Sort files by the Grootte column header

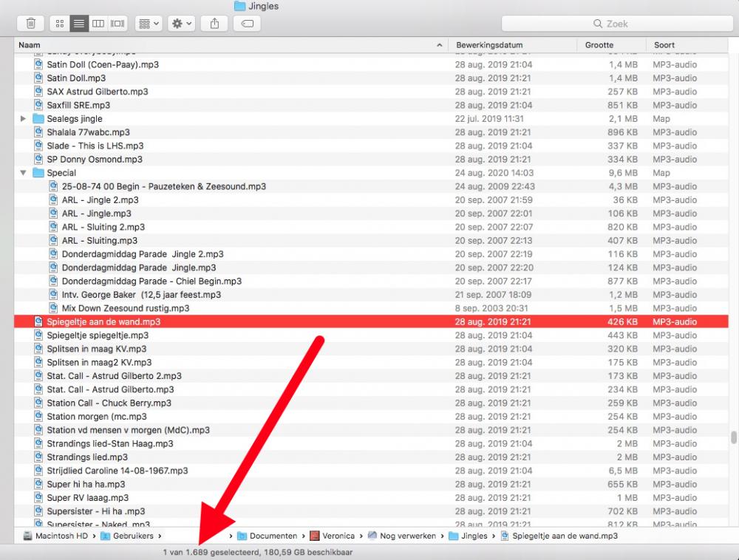(x=599, y=44)
